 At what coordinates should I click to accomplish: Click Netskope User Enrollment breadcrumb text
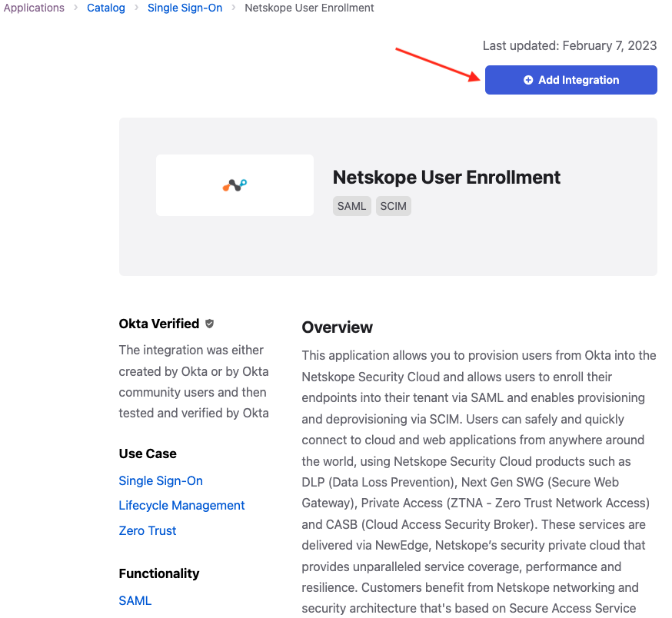[309, 8]
